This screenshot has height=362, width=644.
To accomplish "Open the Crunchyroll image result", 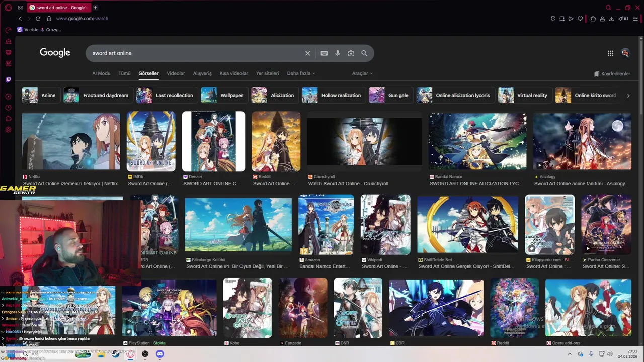I will [x=364, y=141].
